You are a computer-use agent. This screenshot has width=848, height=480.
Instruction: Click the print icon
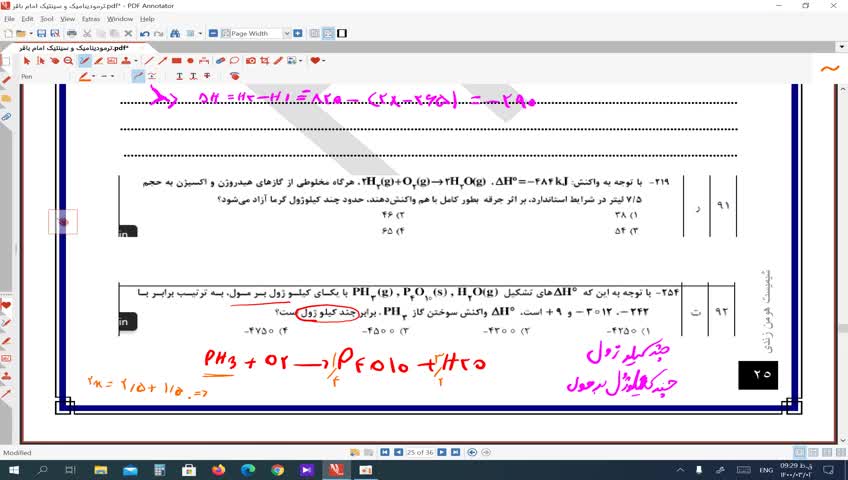coord(71,34)
